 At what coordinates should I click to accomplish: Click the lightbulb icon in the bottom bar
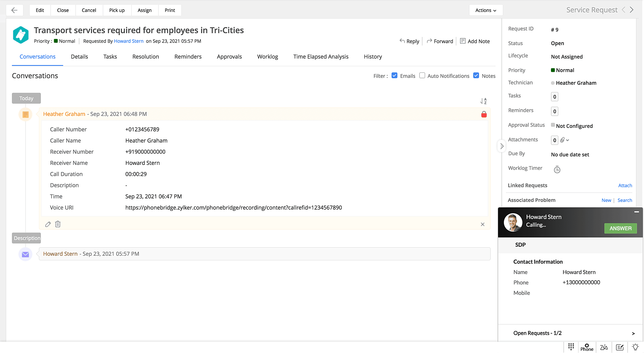(x=635, y=347)
